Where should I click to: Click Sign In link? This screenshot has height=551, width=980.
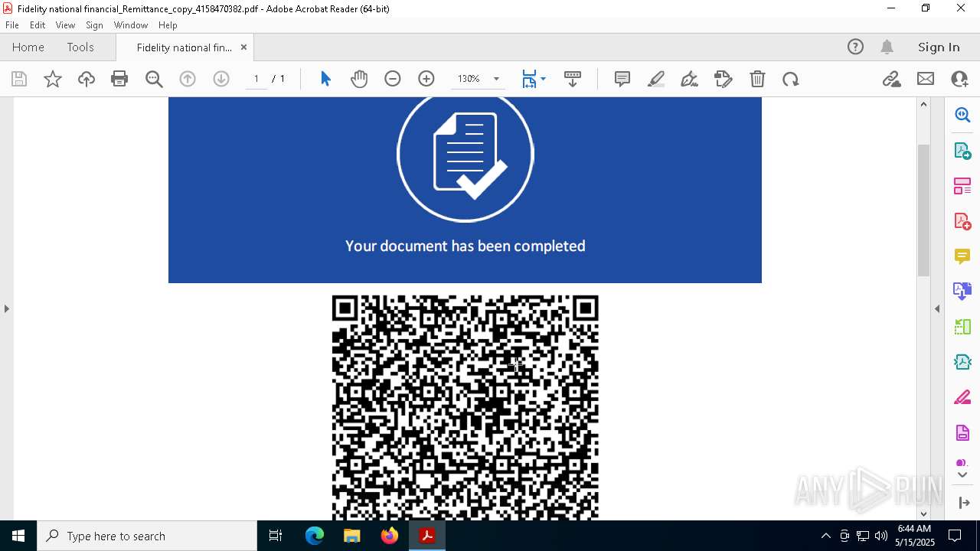click(939, 47)
